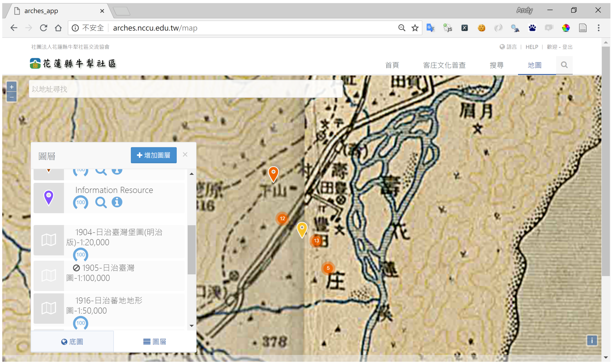Switch to 底圖 basemap tab

coord(72,341)
